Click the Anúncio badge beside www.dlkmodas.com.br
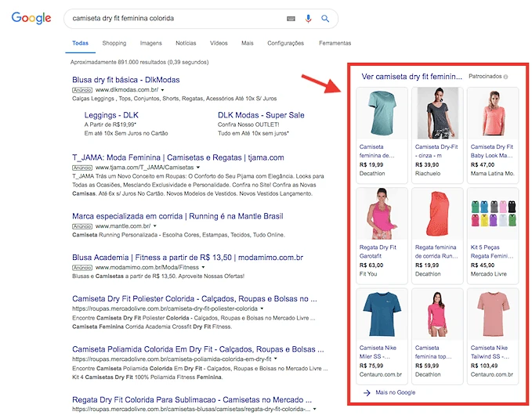Viewport: 532px width, 415px height. (82, 90)
